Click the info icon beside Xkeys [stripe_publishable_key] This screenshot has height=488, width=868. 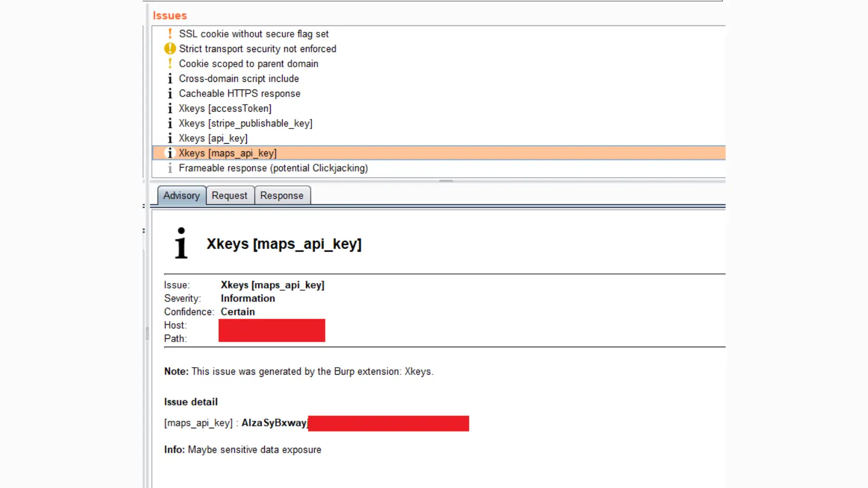pyautogui.click(x=170, y=124)
